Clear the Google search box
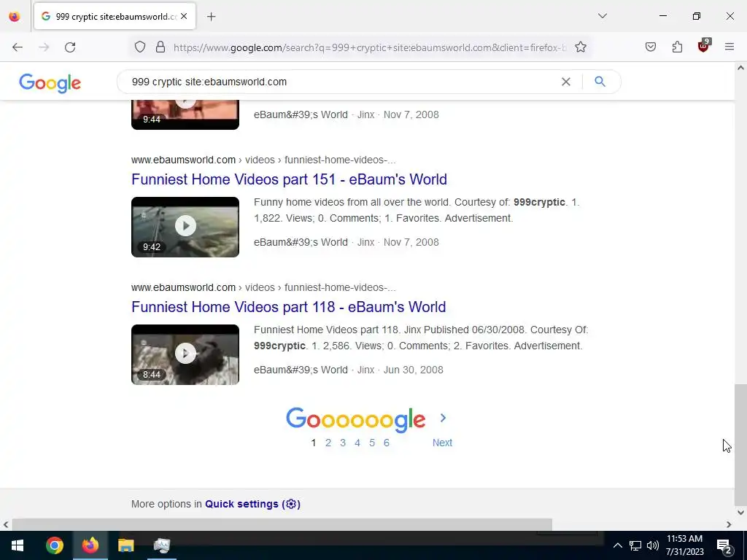This screenshot has height=560, width=747. [x=566, y=82]
